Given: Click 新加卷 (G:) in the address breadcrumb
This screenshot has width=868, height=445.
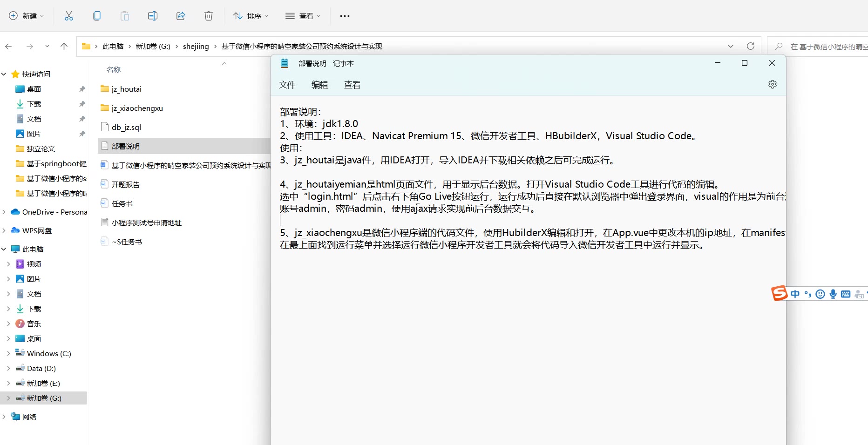Looking at the screenshot, I should click(153, 46).
